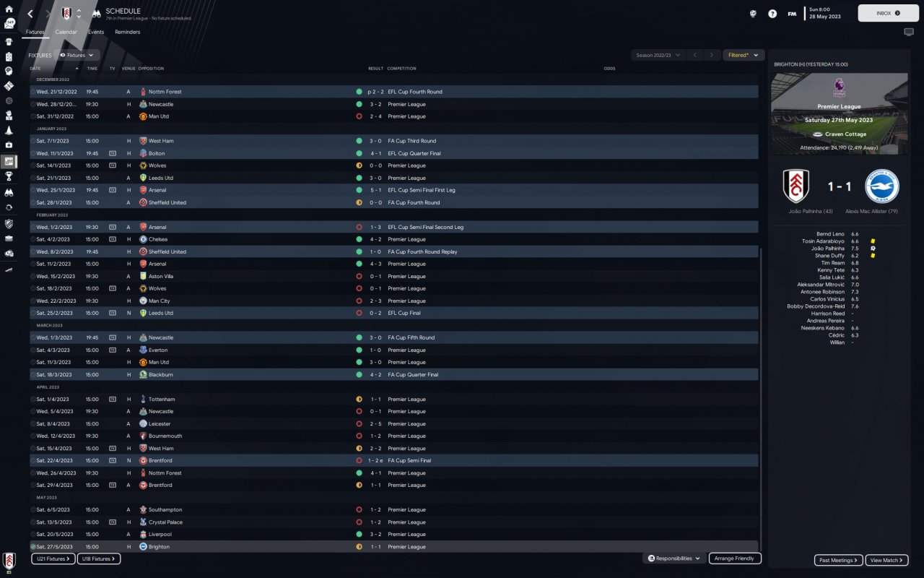Switch to the Events tab
The height and width of the screenshot is (578, 924).
(96, 32)
